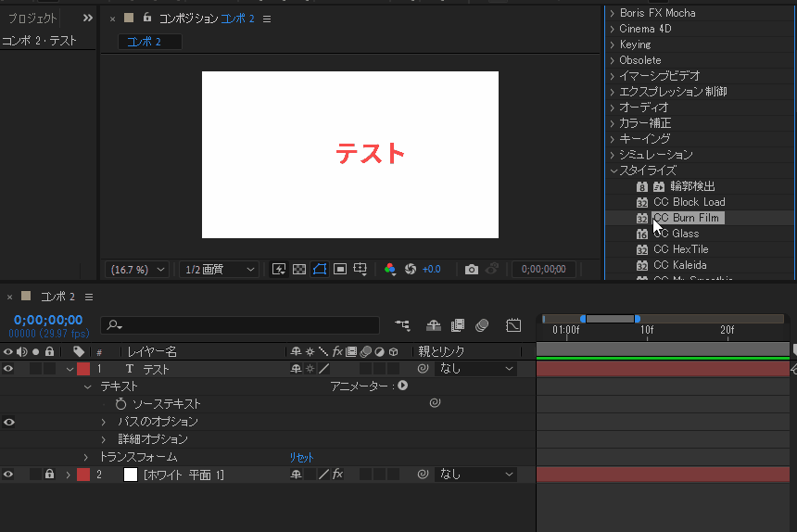Take a snapshot with camera icon
Viewport: 797px width, 532px height.
point(471,270)
